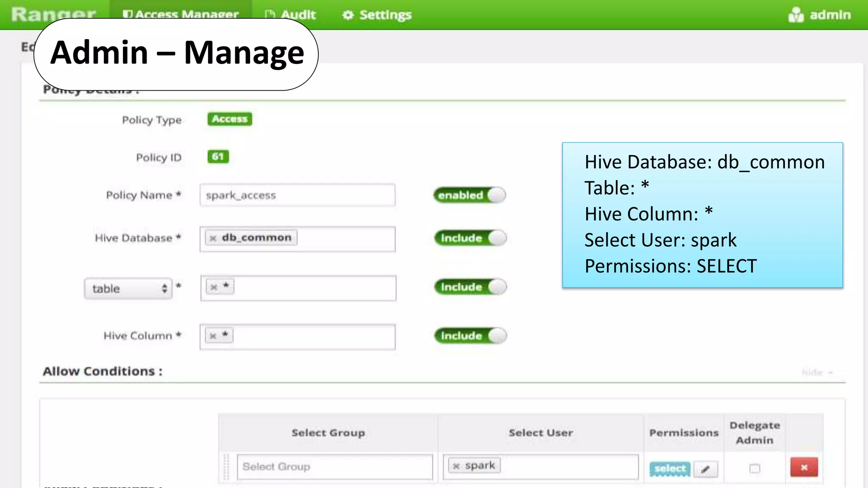Viewport: 868px width, 488px height.
Task: Click hide link for Allow Conditions
Action: click(817, 372)
